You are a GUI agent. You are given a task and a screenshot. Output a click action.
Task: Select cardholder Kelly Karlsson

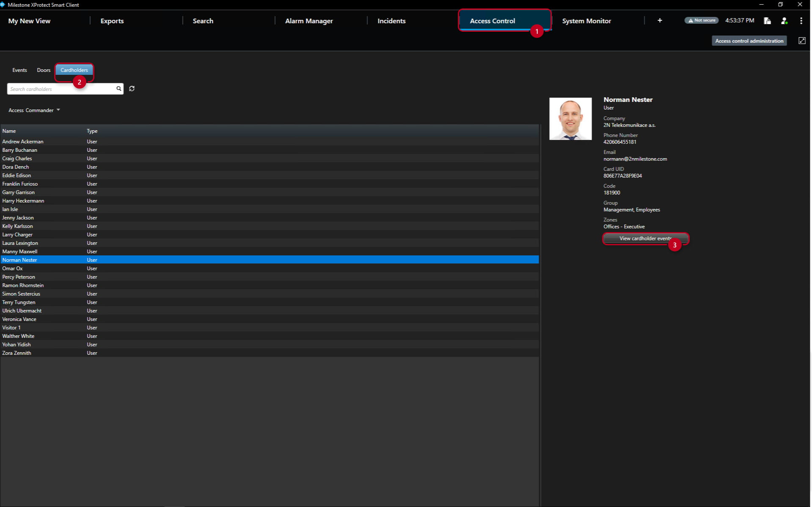[270, 226]
